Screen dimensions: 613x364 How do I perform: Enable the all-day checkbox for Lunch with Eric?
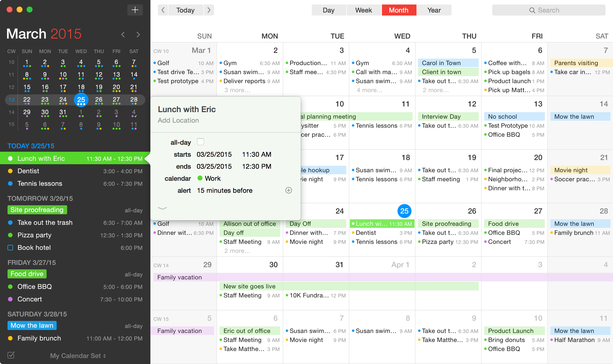[x=200, y=142]
